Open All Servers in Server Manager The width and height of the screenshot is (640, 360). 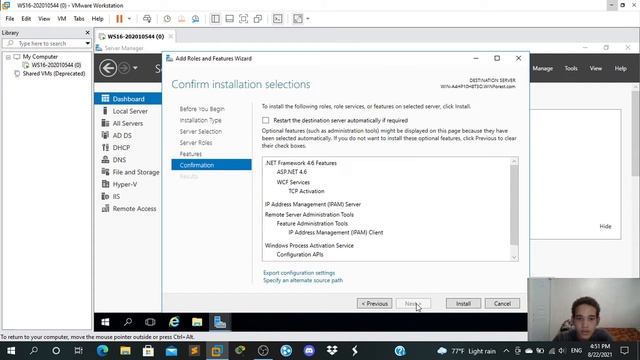coord(128,123)
